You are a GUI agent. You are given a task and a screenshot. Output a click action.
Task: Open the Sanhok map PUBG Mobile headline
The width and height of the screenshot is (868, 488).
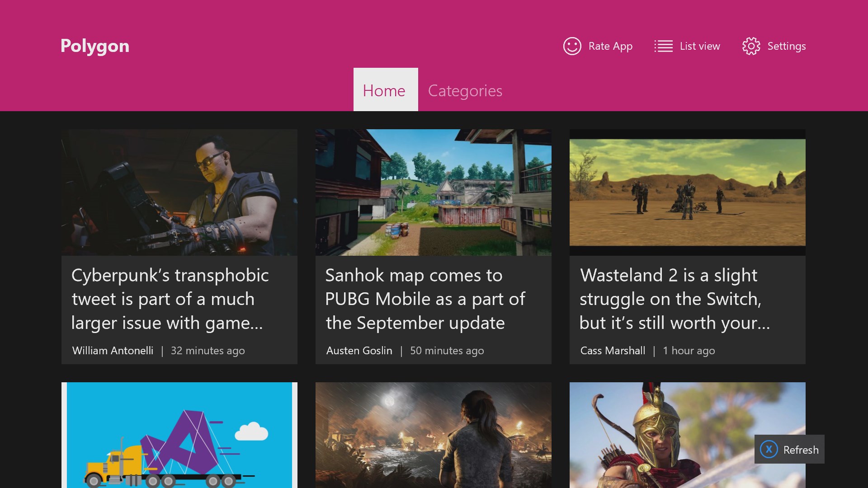click(x=425, y=299)
